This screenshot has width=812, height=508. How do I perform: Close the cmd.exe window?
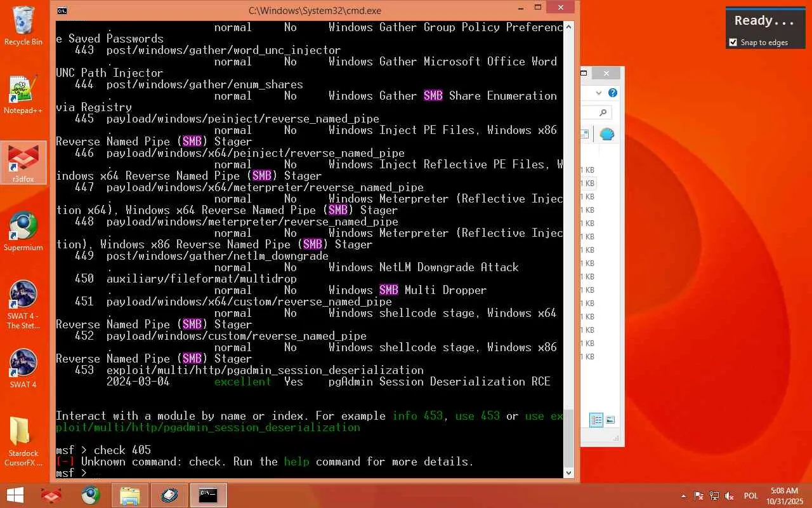click(x=562, y=8)
